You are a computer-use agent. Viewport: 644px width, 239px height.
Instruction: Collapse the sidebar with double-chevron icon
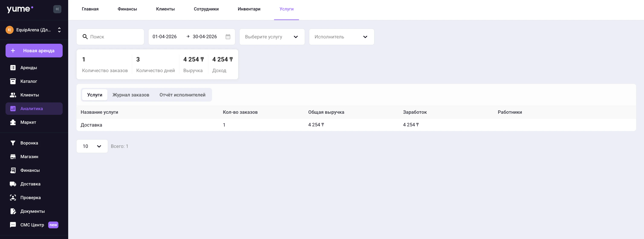pyautogui.click(x=57, y=9)
